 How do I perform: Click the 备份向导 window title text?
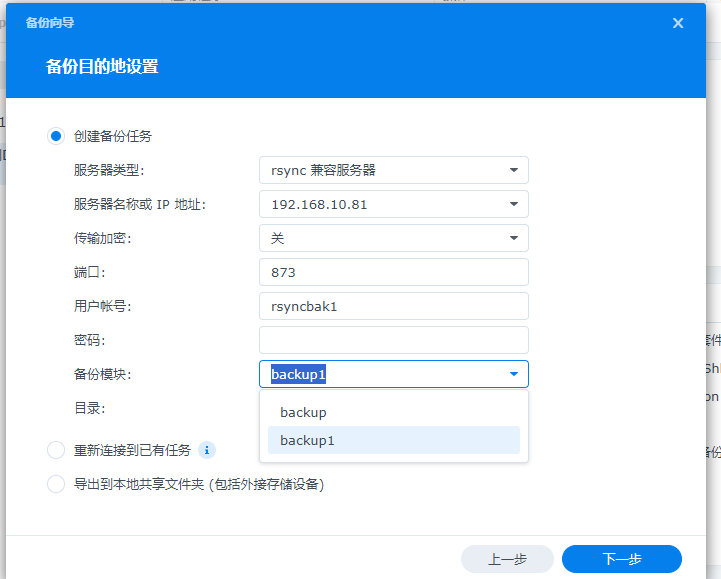point(48,22)
